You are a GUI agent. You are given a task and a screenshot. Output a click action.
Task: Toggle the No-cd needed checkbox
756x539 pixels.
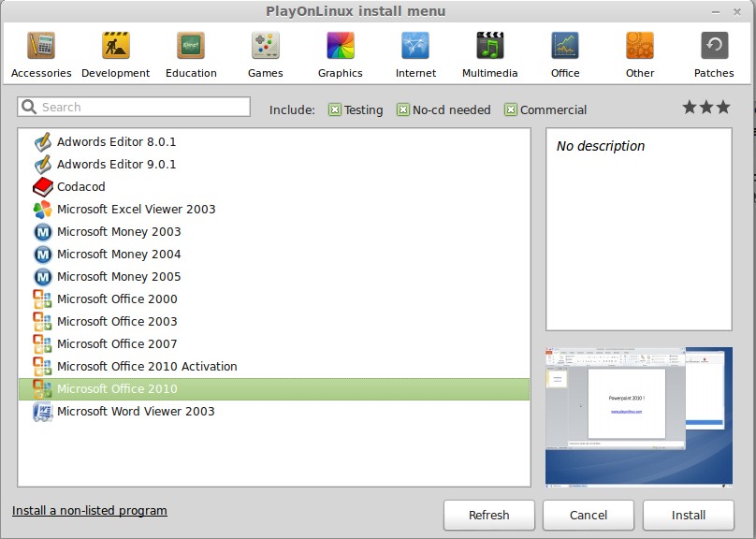point(403,109)
